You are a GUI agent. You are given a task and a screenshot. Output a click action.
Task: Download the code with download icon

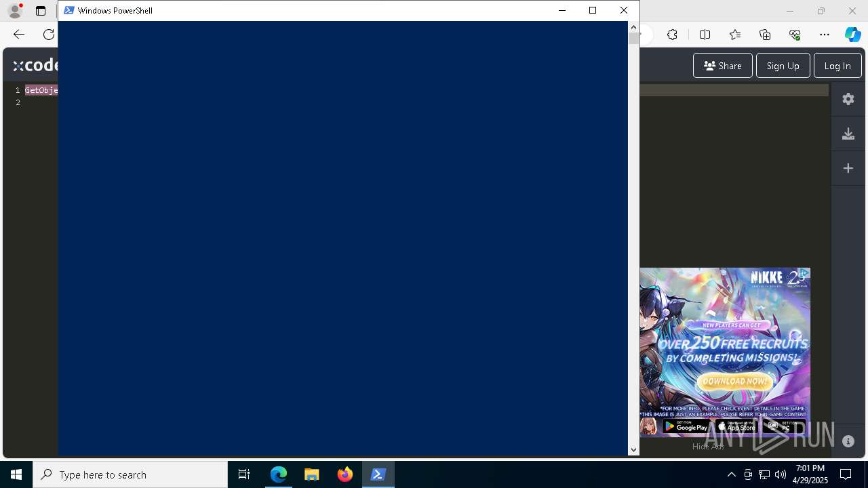(848, 134)
